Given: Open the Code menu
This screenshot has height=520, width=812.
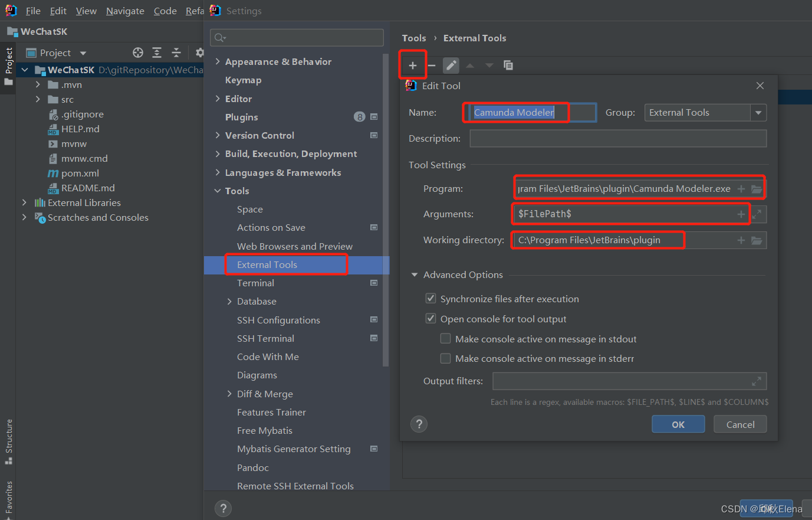Looking at the screenshot, I should (x=165, y=11).
